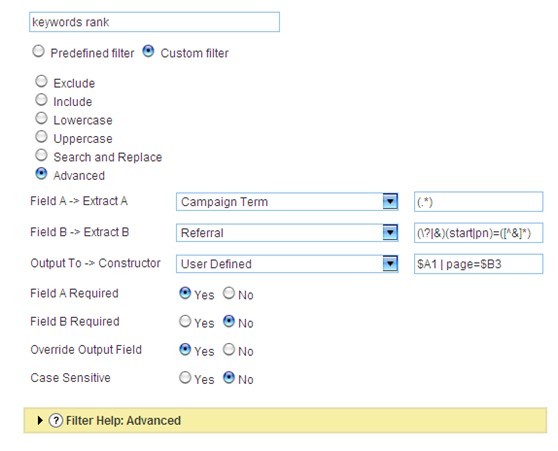
Task: Select the Lowercase filter type
Action: pyautogui.click(x=41, y=118)
